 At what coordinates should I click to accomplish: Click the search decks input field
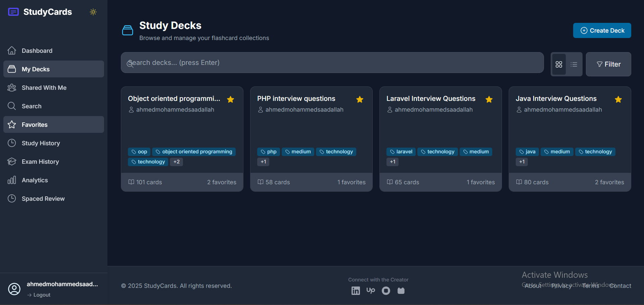pos(332,63)
